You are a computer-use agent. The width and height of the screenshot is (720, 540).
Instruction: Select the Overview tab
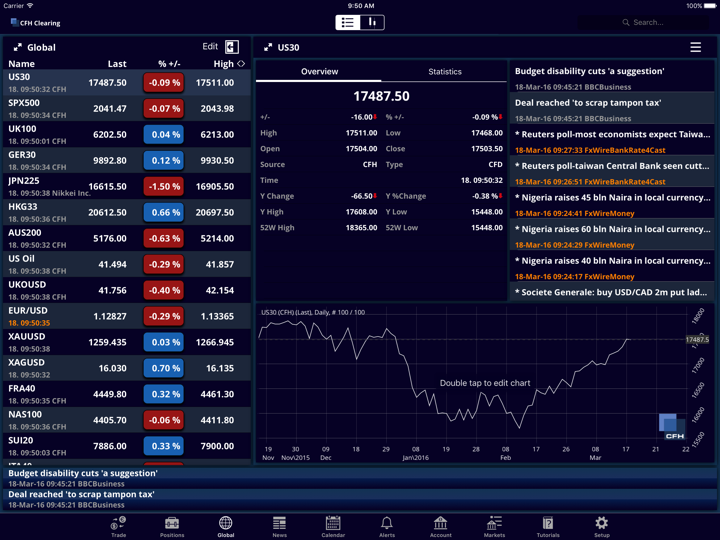coord(319,72)
